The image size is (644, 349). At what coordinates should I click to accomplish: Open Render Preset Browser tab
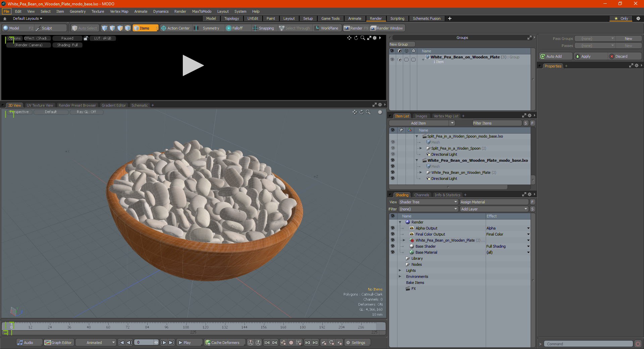77,105
